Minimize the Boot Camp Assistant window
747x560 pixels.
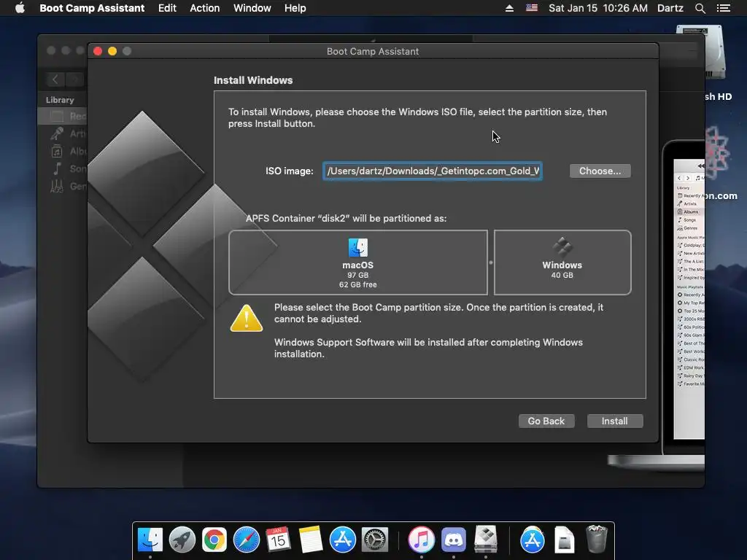pos(112,51)
